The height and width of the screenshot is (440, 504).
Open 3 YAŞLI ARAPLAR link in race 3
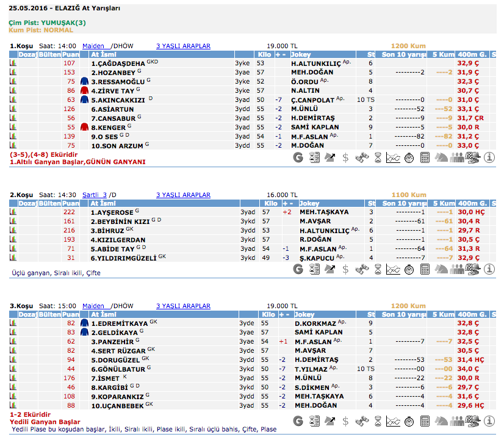pyautogui.click(x=183, y=306)
